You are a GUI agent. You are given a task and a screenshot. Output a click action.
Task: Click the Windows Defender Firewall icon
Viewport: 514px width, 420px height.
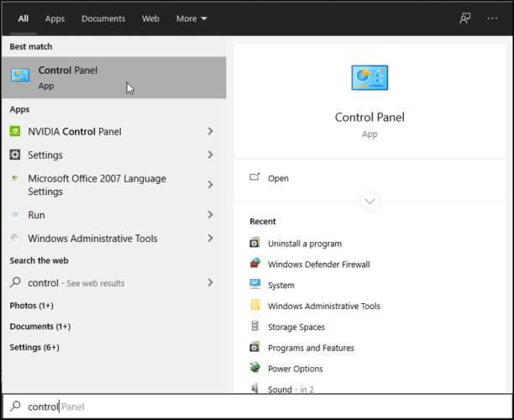point(255,264)
